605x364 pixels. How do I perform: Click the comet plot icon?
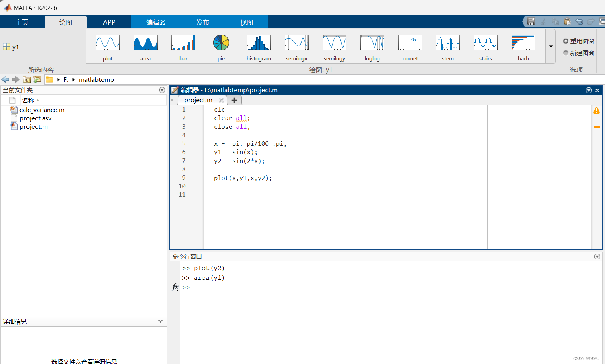(x=410, y=43)
